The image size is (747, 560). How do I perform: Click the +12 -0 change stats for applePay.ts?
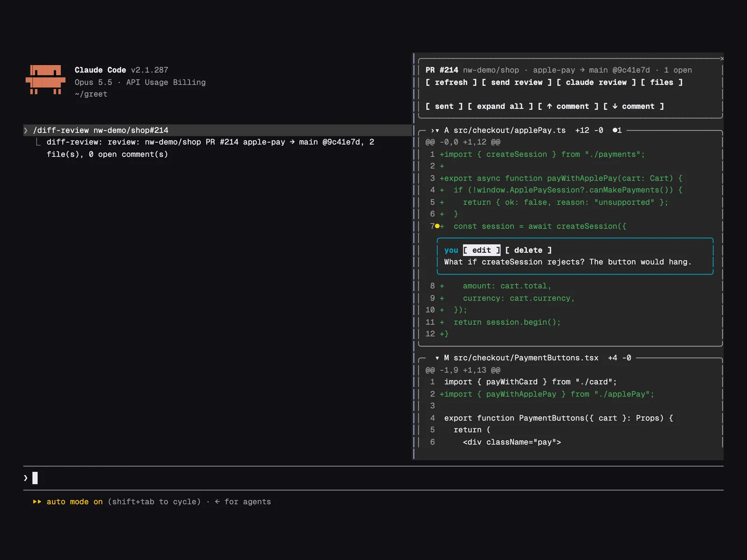589,130
